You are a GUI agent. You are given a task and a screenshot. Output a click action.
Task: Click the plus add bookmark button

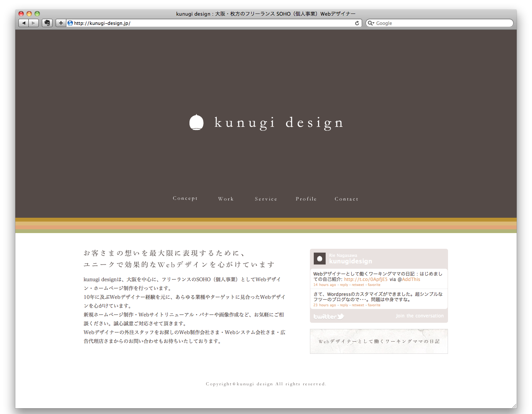point(61,23)
